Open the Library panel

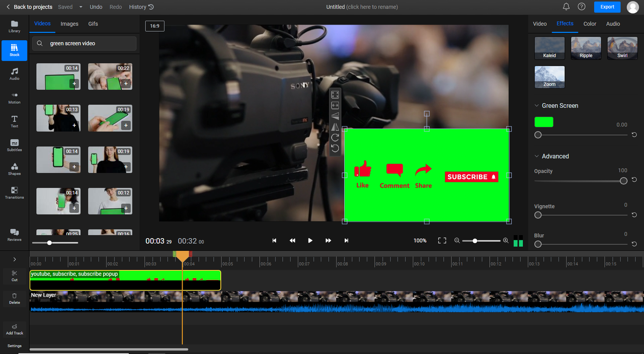14,26
